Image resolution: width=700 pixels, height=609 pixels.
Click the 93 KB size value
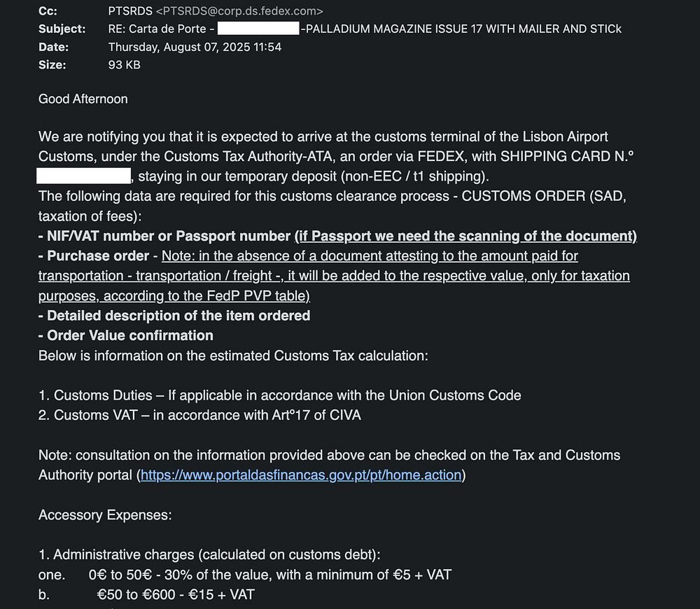pyautogui.click(x=124, y=65)
